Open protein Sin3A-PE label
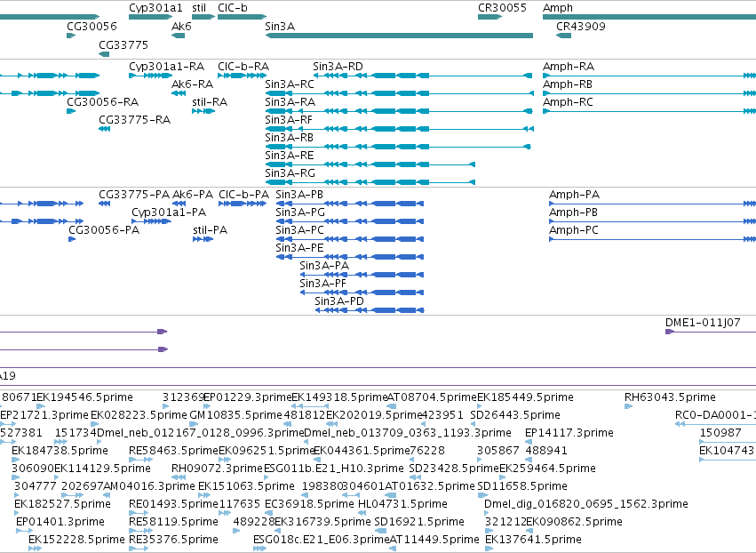Image resolution: width=756 pixels, height=553 pixels. point(299,247)
